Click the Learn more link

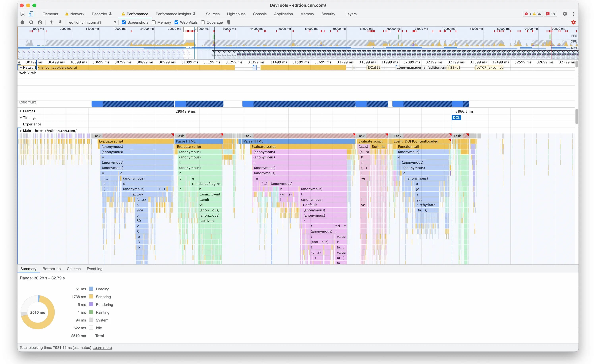(102, 348)
